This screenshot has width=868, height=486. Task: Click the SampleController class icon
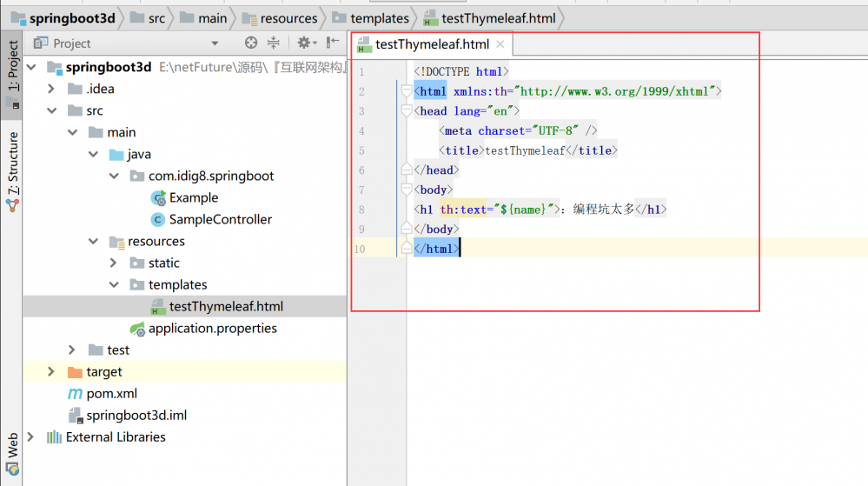(x=158, y=220)
